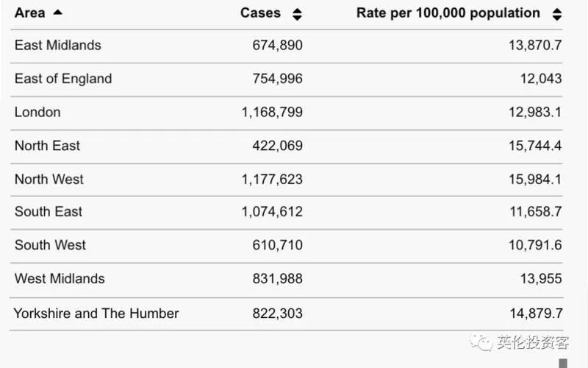Select the South East row label
Viewport: 588px width, 368px height.
coord(48,211)
